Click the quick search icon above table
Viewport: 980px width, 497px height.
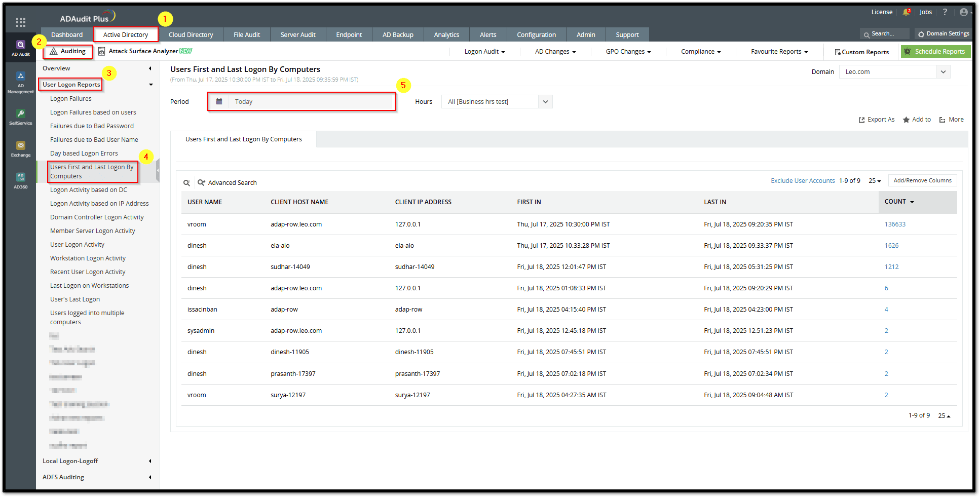[x=186, y=183]
